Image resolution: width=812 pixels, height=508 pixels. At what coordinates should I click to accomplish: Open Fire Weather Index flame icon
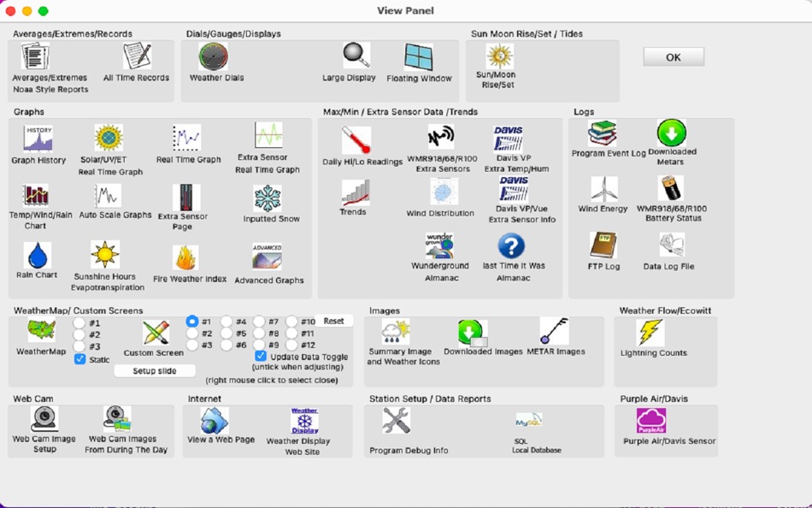[186, 257]
